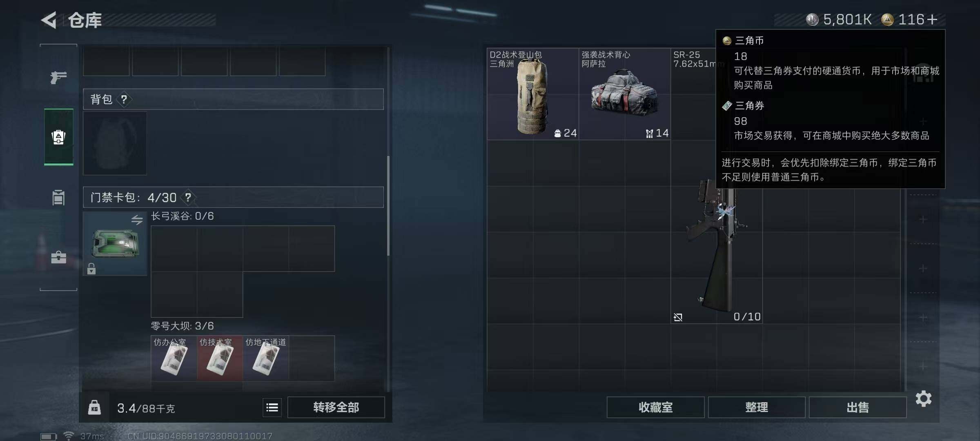The width and height of the screenshot is (980, 441).
Task: Click the 出售 sell button
Action: tap(857, 408)
